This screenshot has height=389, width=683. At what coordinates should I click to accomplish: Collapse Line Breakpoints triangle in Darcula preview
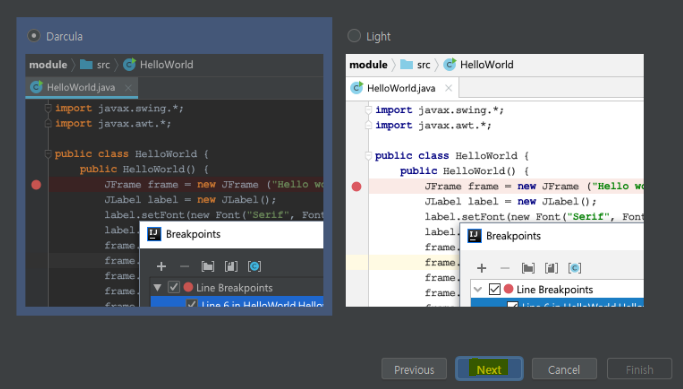[x=158, y=288]
